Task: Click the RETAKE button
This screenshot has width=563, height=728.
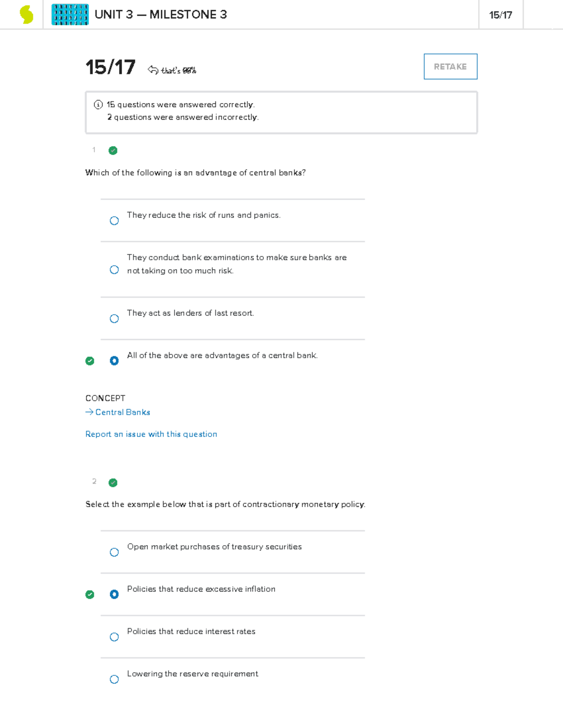Action: pos(450,66)
